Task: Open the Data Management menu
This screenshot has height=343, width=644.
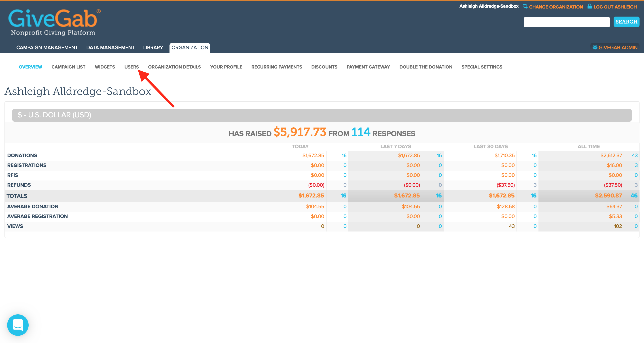Action: pos(110,47)
